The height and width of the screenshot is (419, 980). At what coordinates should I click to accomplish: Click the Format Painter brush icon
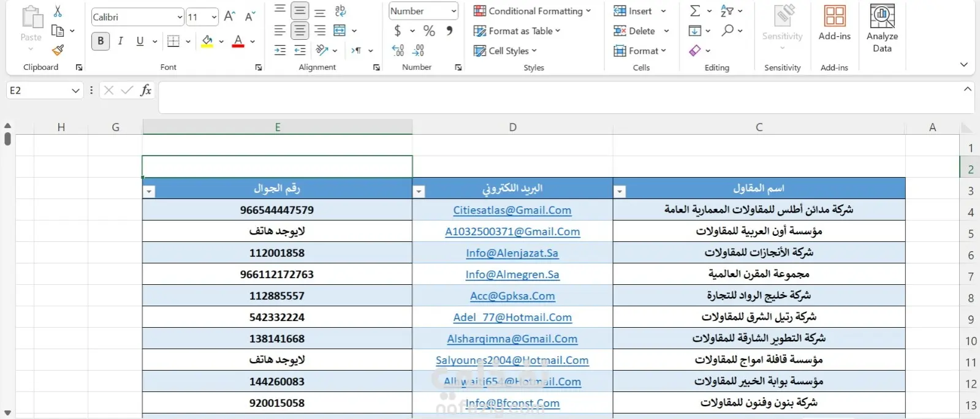pos(58,50)
